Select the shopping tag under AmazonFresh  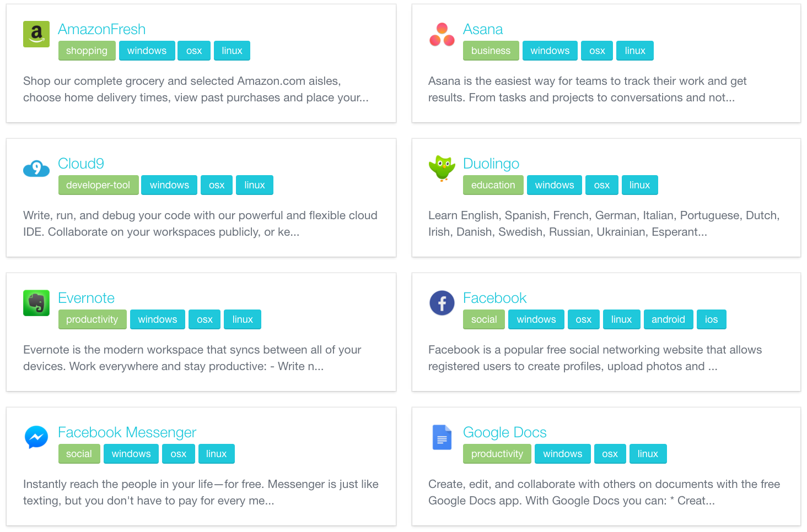pyautogui.click(x=87, y=51)
